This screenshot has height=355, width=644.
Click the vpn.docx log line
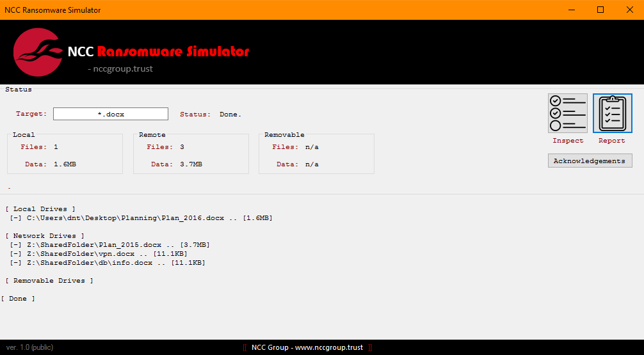click(107, 254)
